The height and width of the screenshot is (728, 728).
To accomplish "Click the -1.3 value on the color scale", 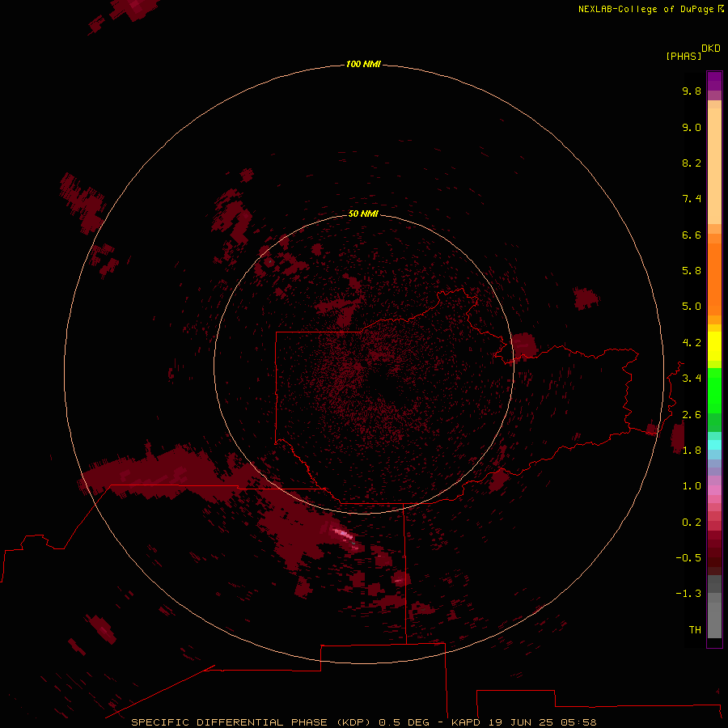I will pos(688,594).
